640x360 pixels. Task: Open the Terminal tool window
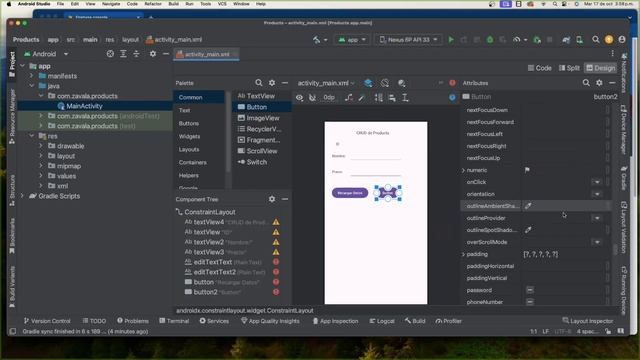pyautogui.click(x=174, y=321)
